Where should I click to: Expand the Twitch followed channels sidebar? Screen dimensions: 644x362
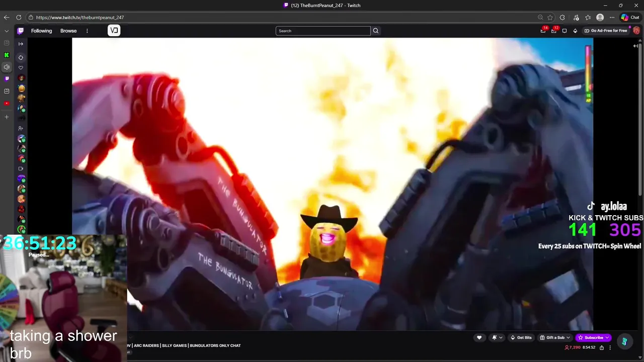click(x=21, y=44)
